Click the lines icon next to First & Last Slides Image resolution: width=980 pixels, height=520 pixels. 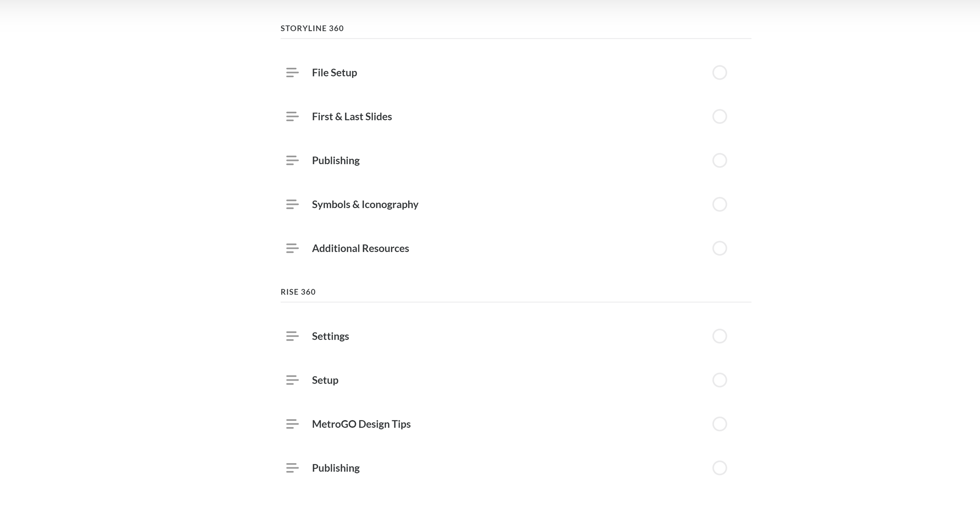[292, 116]
